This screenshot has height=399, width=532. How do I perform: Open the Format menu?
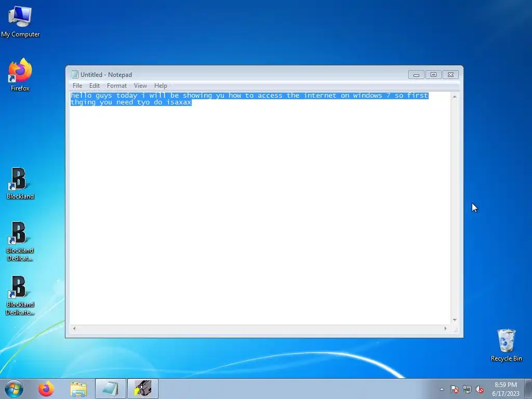pyautogui.click(x=117, y=86)
